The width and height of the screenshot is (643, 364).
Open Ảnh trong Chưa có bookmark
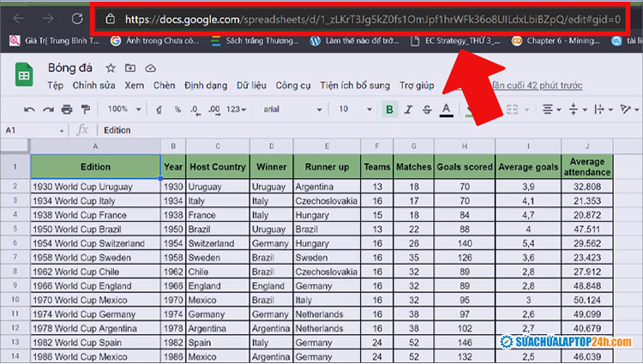tap(155, 40)
